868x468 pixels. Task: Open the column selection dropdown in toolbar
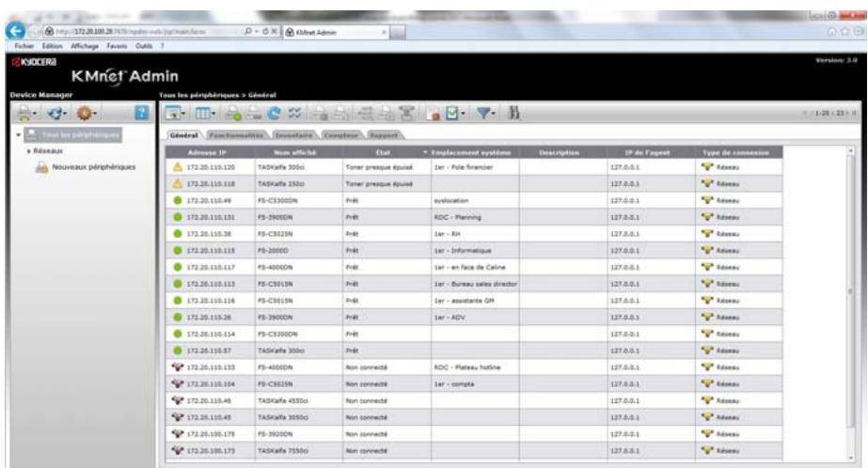[205, 114]
